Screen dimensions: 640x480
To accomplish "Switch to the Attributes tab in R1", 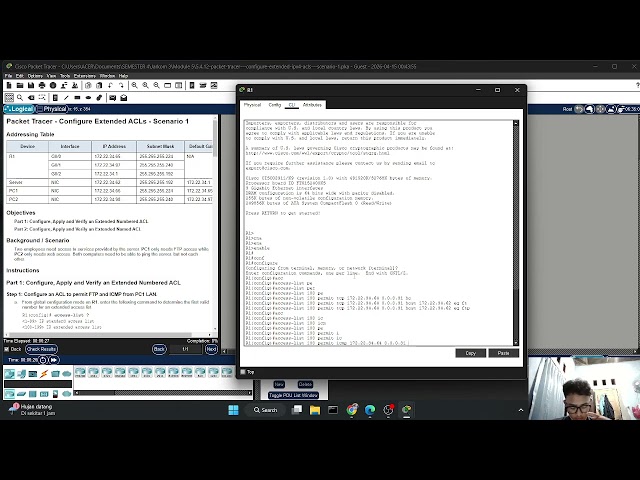I will click(x=312, y=105).
